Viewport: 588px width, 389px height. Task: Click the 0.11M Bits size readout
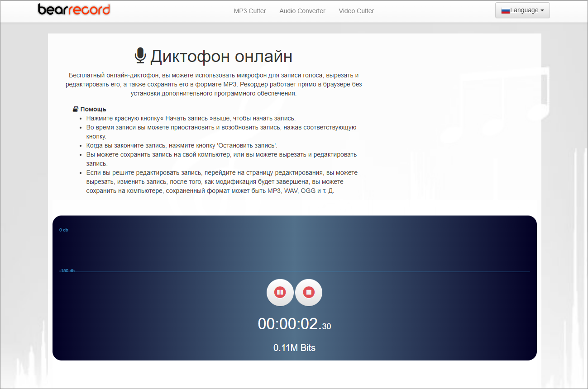(294, 348)
